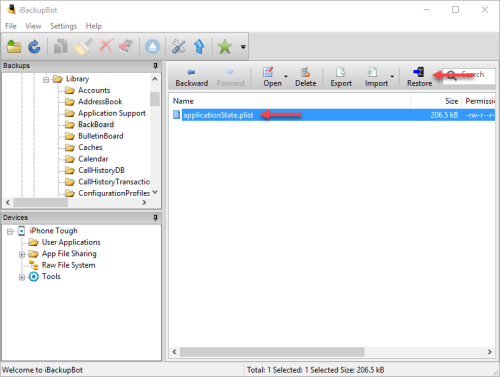Click the round blue eject icon
The width and height of the screenshot is (500, 377).
152,47
